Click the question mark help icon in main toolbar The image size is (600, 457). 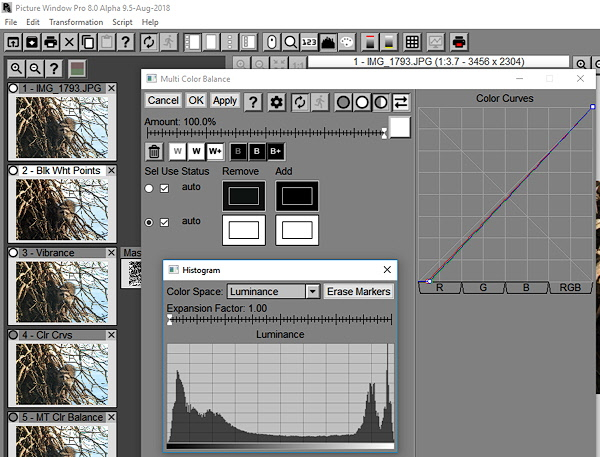coord(126,42)
